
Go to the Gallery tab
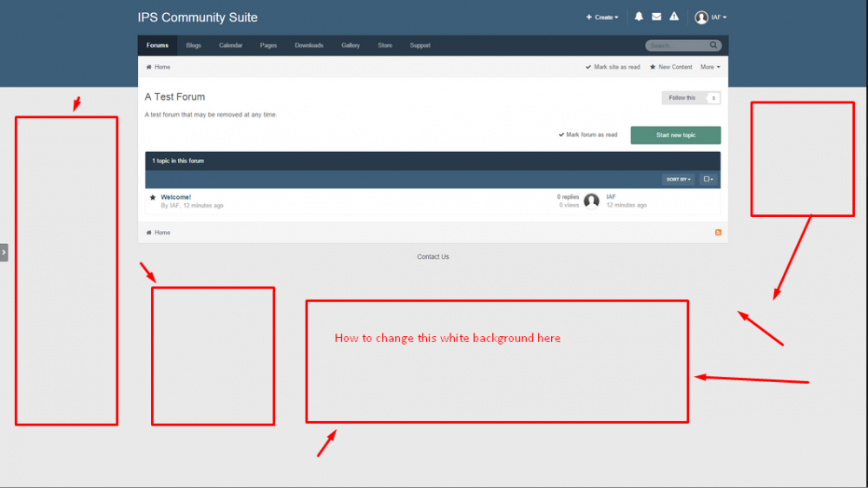[x=350, y=45]
